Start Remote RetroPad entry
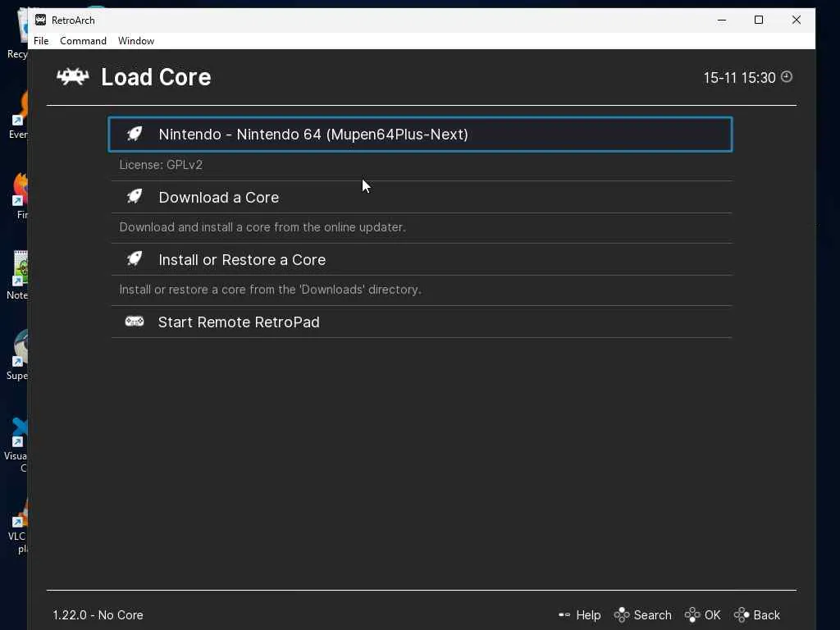Screen dimensions: 840x630 point(239,322)
